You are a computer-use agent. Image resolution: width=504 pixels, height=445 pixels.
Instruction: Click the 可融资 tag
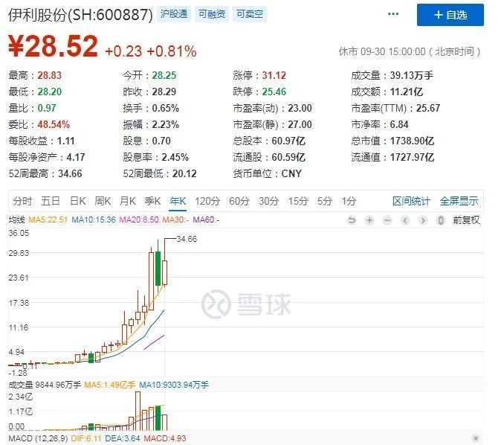(x=212, y=14)
